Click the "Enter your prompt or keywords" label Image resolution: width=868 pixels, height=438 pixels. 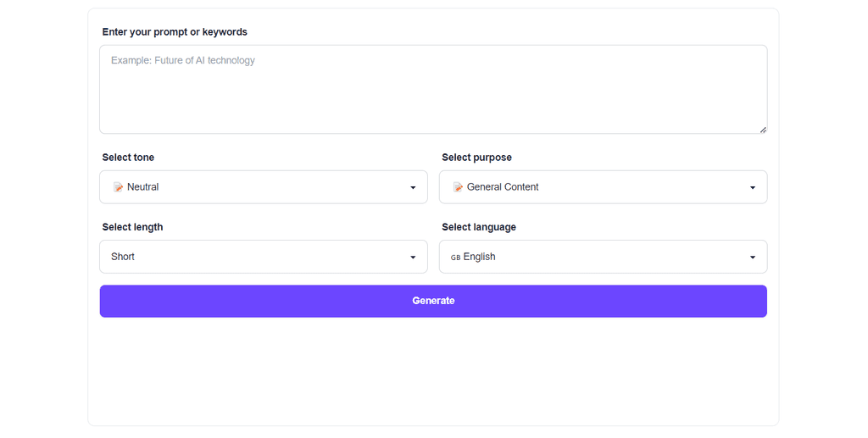coord(175,32)
